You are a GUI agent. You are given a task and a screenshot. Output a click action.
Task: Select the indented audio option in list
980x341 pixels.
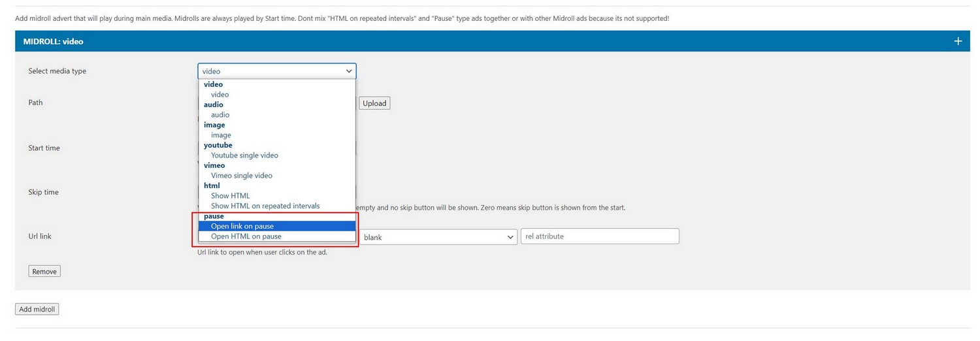220,115
